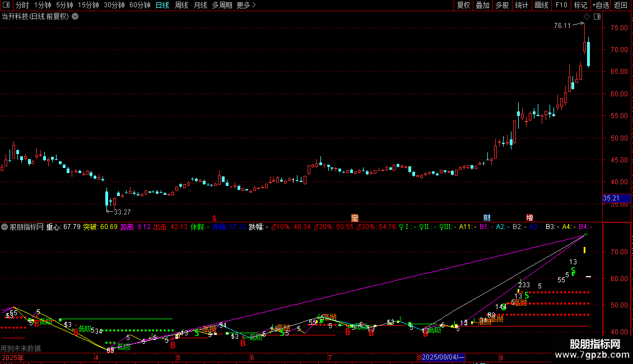Click the 当升科技(日线.前复权) chart title

(35, 17)
